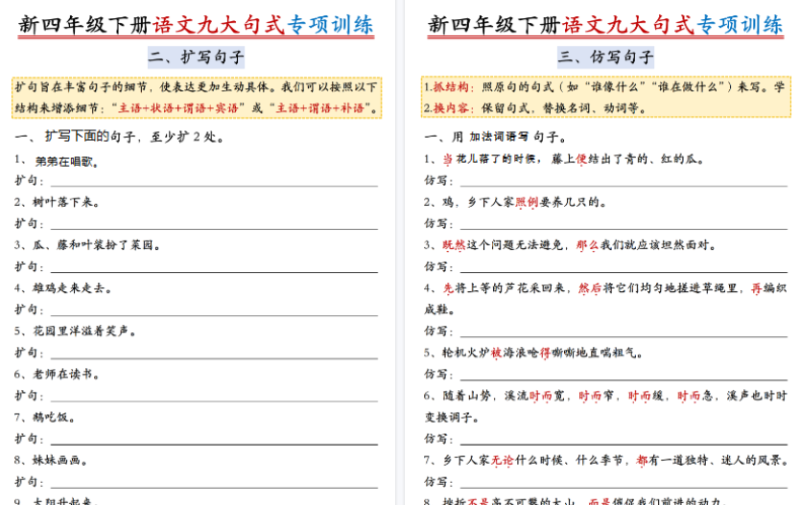Click the phrase "坦然面对"
The height and width of the screenshot is (505, 800).
click(x=685, y=245)
